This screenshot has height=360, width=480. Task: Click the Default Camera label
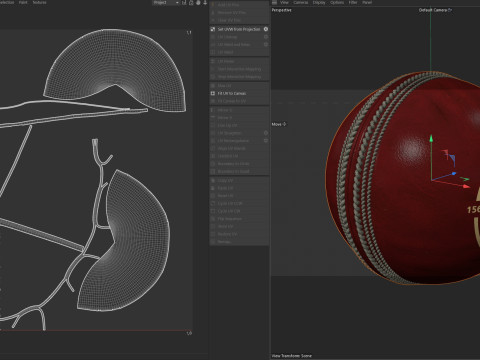435,10
